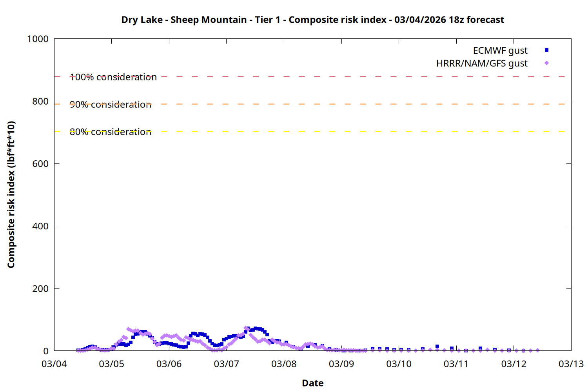This screenshot has height=392, width=588.
Task: Select the ECMWF gust legend label
Action: pos(500,51)
